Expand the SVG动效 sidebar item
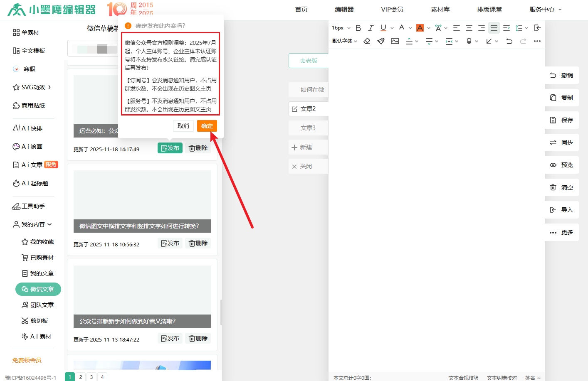Viewport: 588px width, 381px height. pos(32,87)
